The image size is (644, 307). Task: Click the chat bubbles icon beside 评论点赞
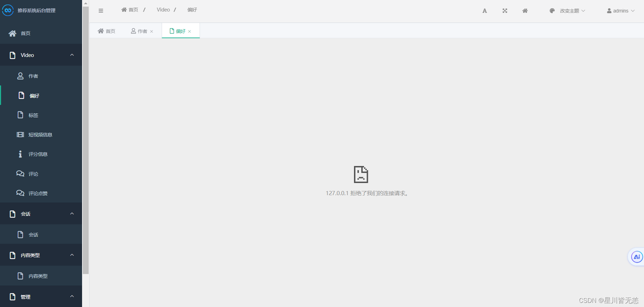(20, 193)
